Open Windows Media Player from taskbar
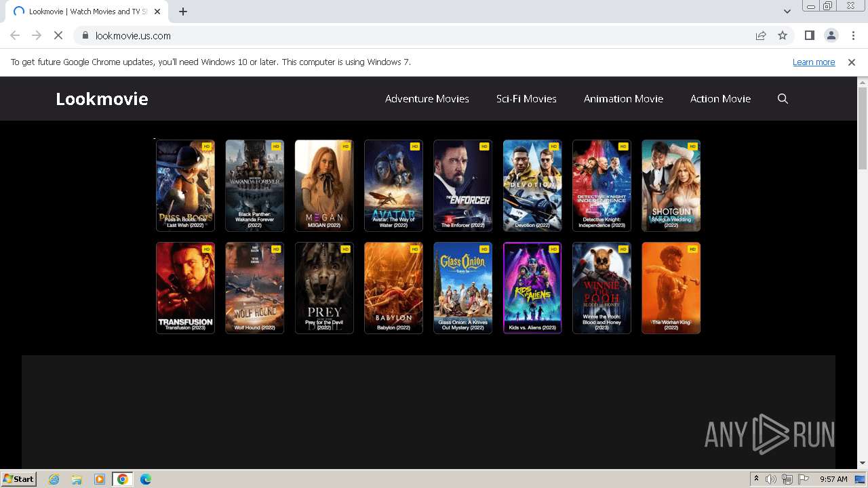Image resolution: width=868 pixels, height=488 pixels. 99,479
